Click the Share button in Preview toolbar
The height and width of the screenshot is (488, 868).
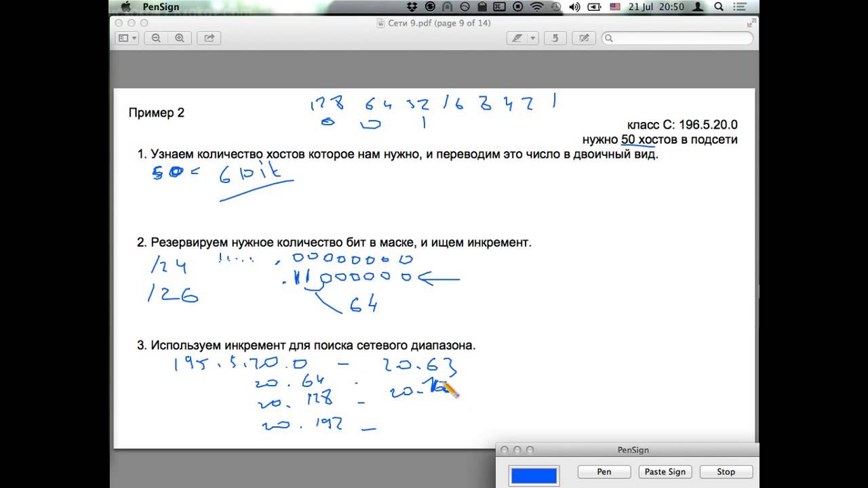pyautogui.click(x=209, y=39)
